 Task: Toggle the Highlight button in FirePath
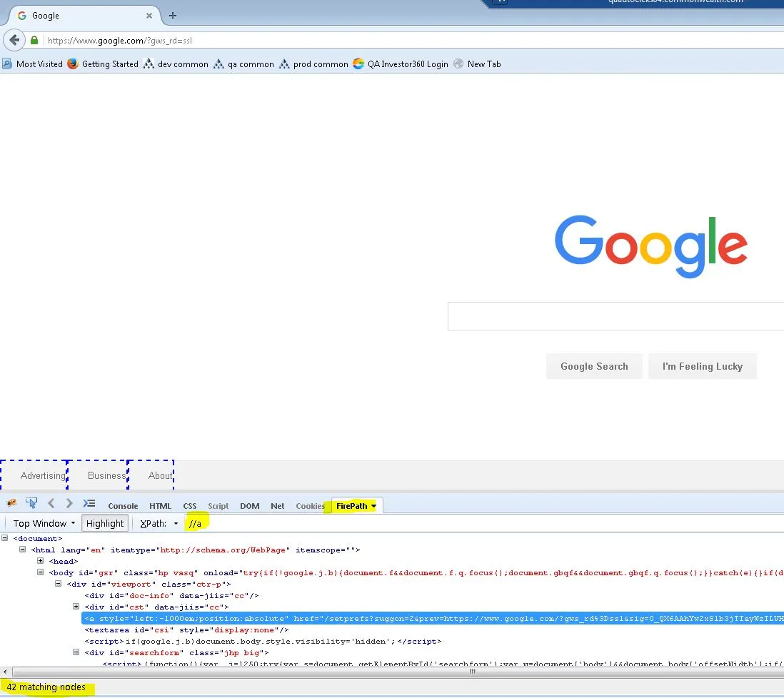point(104,523)
